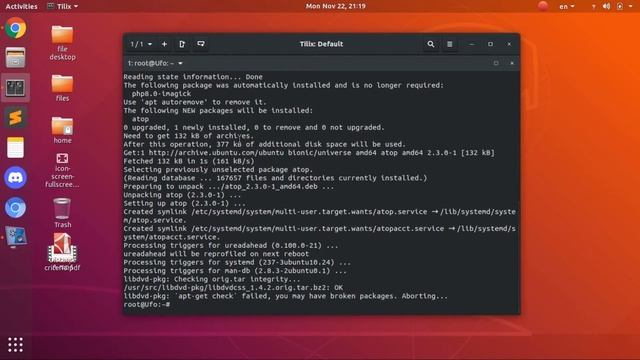Open the system menu arrow in top bar

click(x=631, y=6)
